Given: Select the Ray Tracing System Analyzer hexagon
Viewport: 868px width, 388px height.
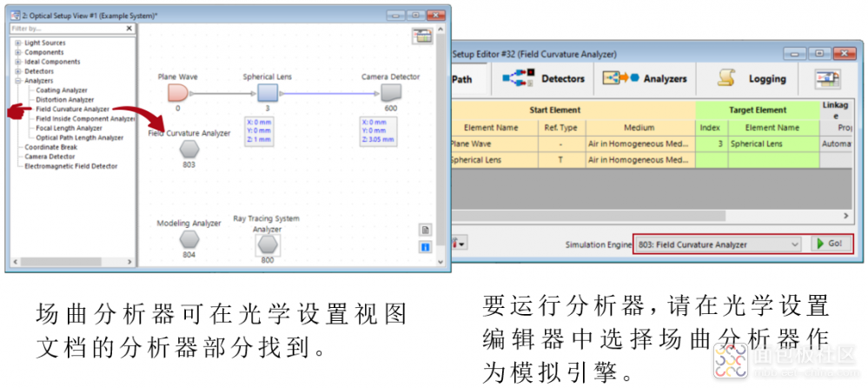Looking at the screenshot, I should click(x=268, y=244).
